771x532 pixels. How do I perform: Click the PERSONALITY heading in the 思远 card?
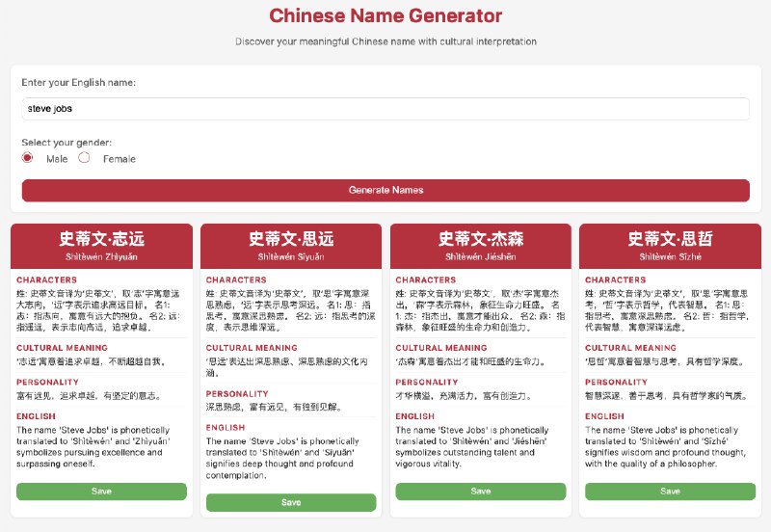coord(237,394)
